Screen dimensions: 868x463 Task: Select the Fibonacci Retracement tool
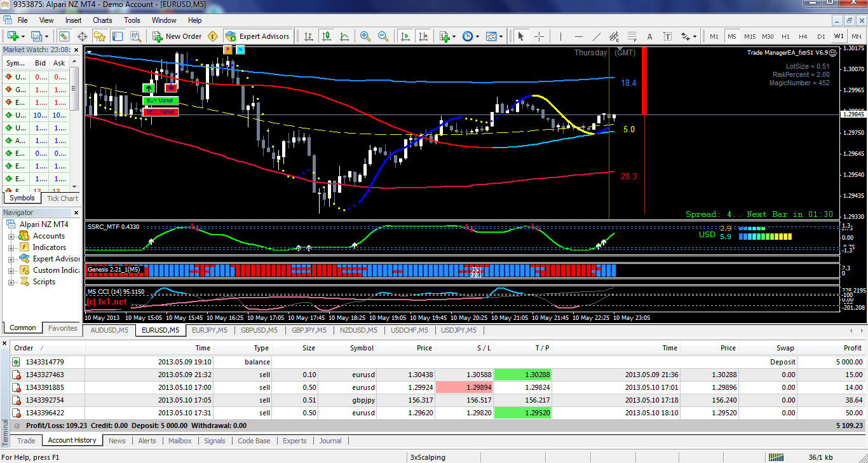(632, 36)
